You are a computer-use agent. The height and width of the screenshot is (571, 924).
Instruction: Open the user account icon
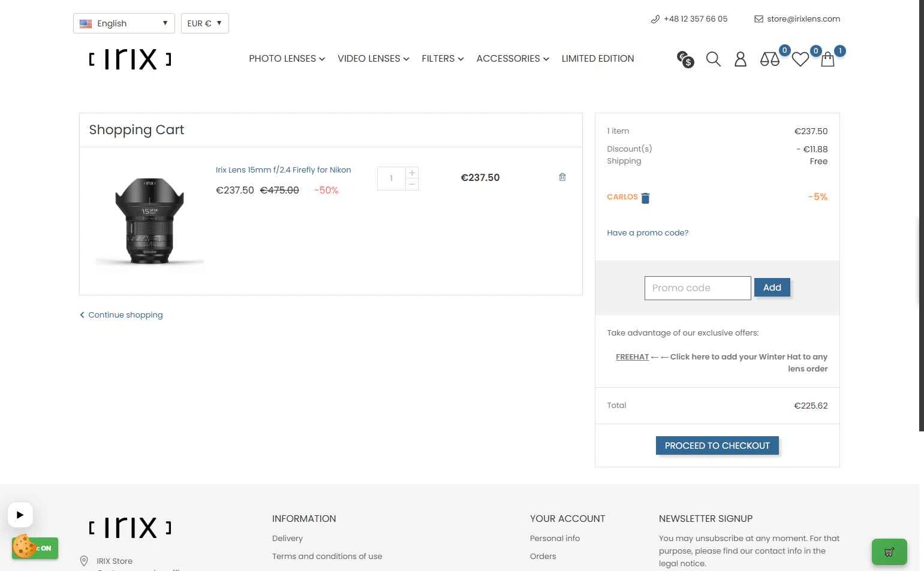(x=741, y=59)
